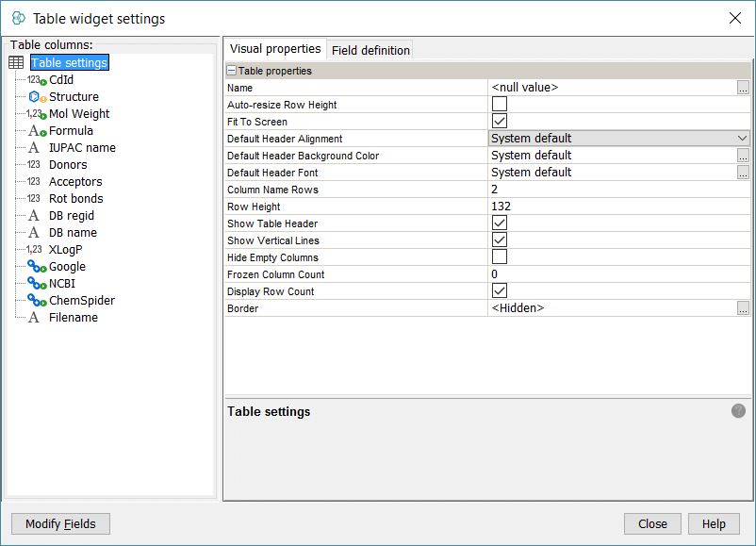
Task: Click the Modify Fields button
Action: [x=60, y=524]
